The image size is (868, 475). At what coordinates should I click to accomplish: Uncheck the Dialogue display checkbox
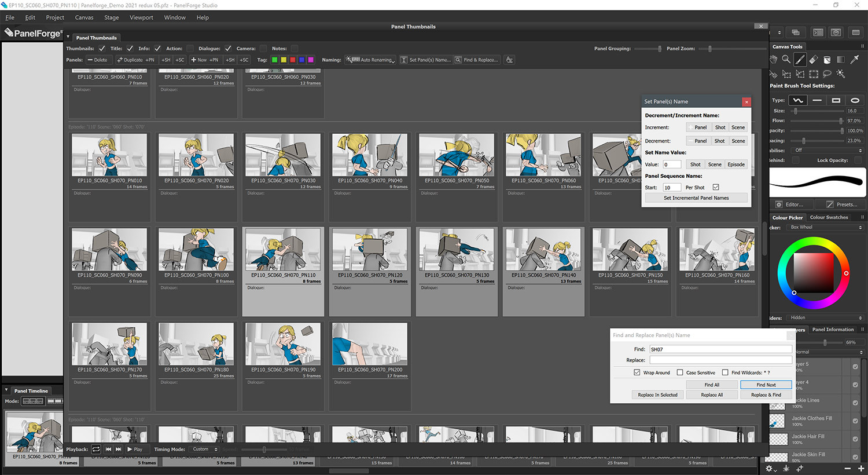pos(228,49)
